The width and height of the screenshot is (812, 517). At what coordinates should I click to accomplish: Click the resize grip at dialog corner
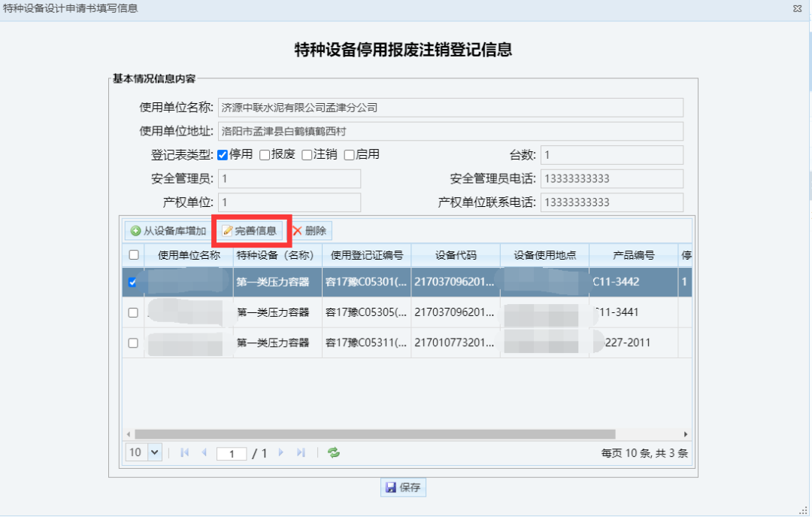tap(802, 511)
